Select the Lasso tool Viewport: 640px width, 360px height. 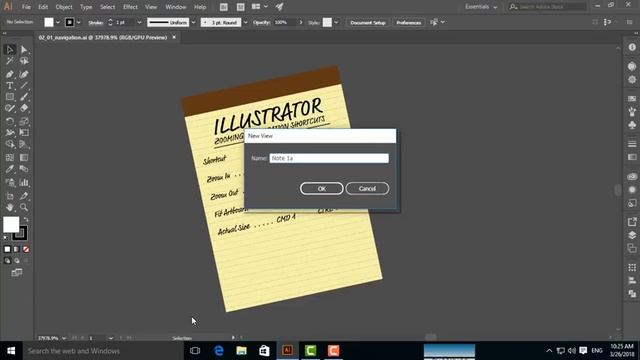(24, 61)
